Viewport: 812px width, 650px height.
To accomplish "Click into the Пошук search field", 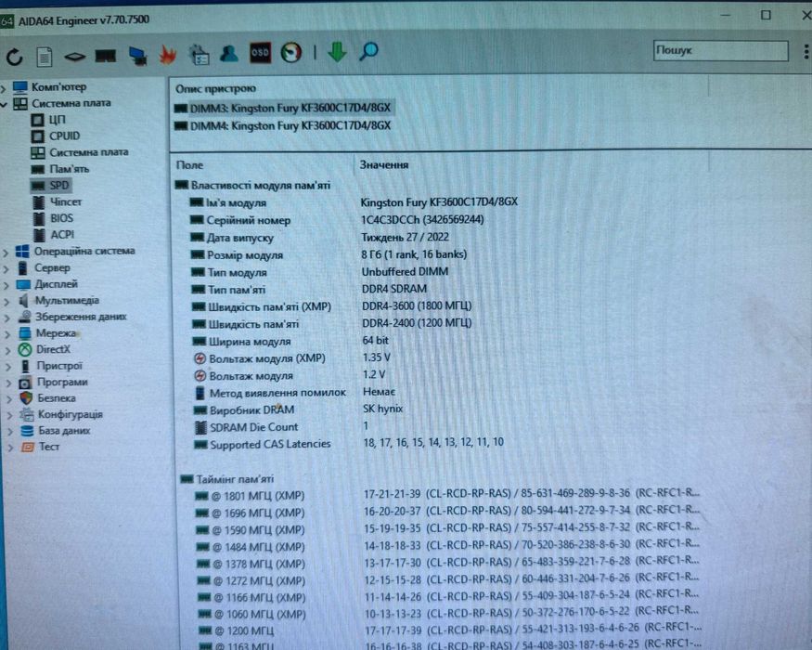I will [720, 51].
